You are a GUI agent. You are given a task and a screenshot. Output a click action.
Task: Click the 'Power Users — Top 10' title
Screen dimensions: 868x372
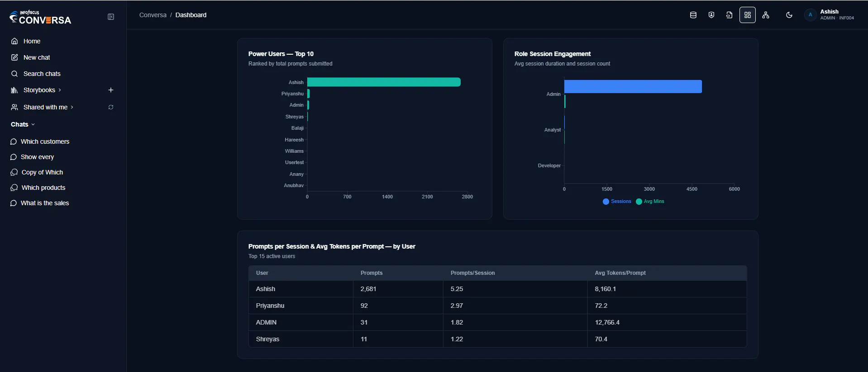pyautogui.click(x=281, y=54)
